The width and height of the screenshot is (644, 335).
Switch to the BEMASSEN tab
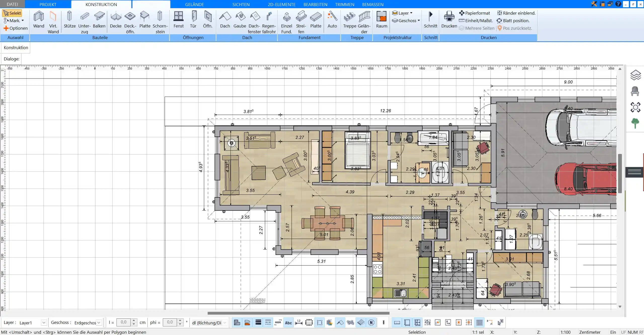[373, 4]
